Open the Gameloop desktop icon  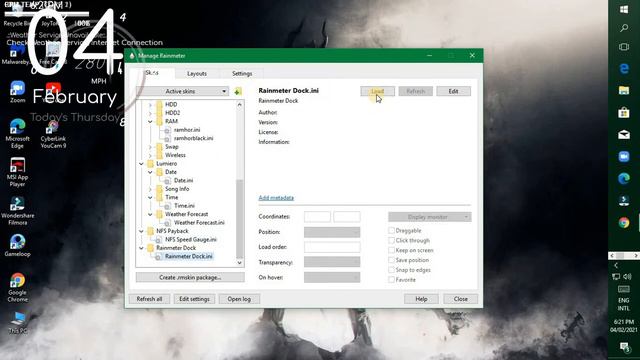(x=18, y=246)
